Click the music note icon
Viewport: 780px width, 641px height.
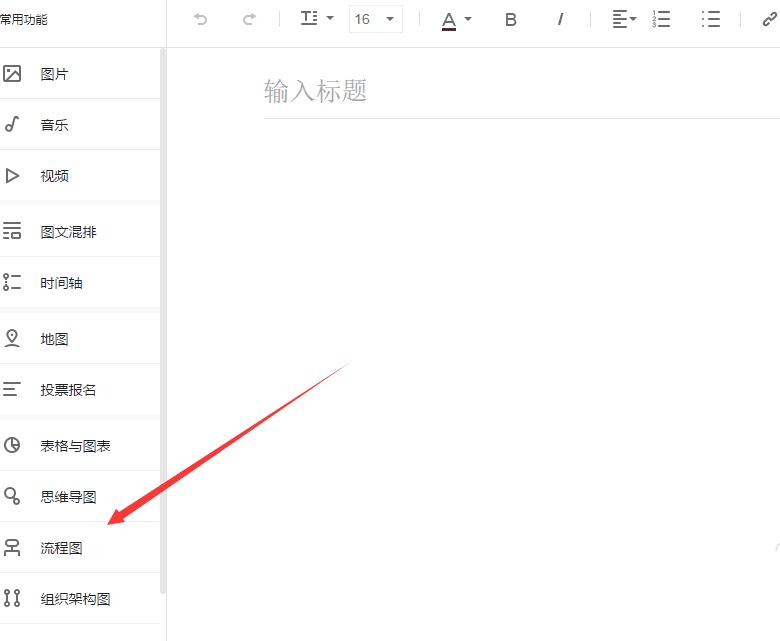[12, 124]
